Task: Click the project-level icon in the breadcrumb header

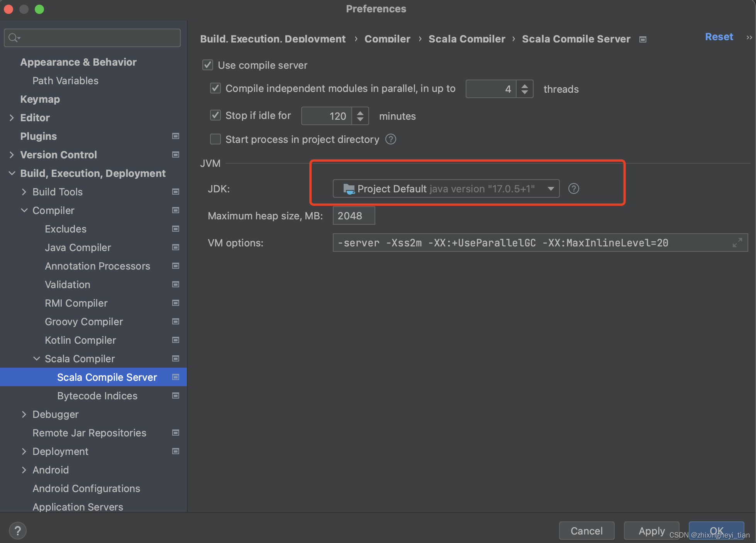Action: (x=643, y=39)
